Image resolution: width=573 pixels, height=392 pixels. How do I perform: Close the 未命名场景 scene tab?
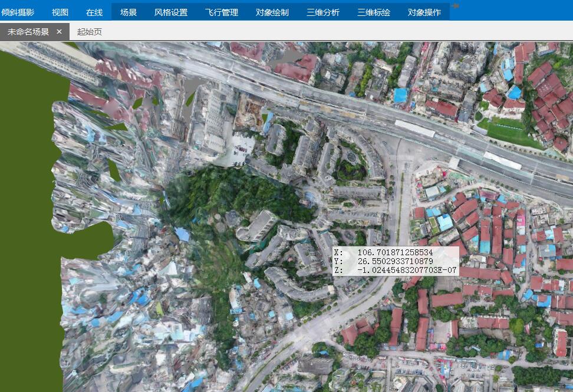point(59,32)
